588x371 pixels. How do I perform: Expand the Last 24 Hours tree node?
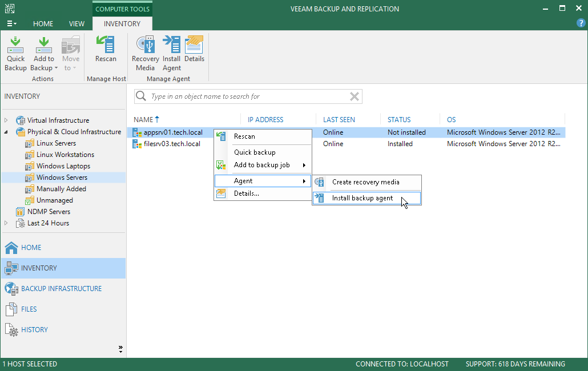[x=6, y=223]
